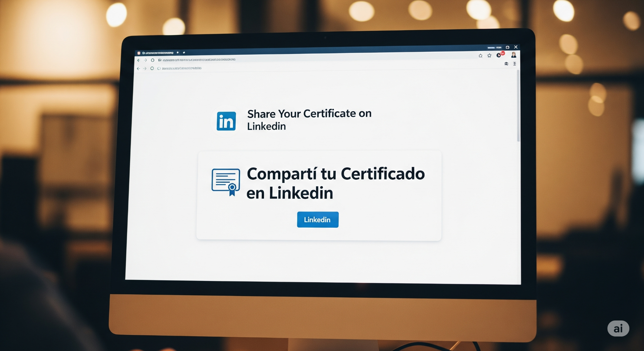Viewport: 644px width, 351px height.
Task: Focus the upper address bar URL
Action: pos(199,60)
